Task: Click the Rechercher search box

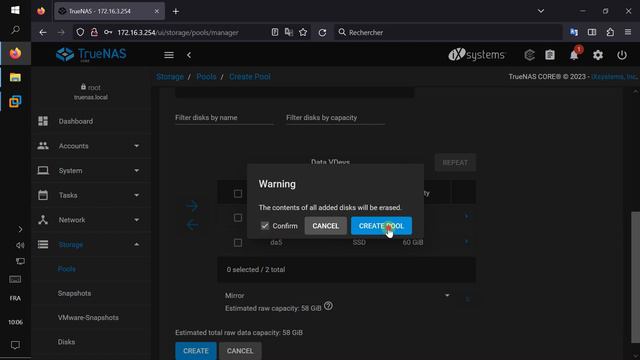Action: point(448,32)
